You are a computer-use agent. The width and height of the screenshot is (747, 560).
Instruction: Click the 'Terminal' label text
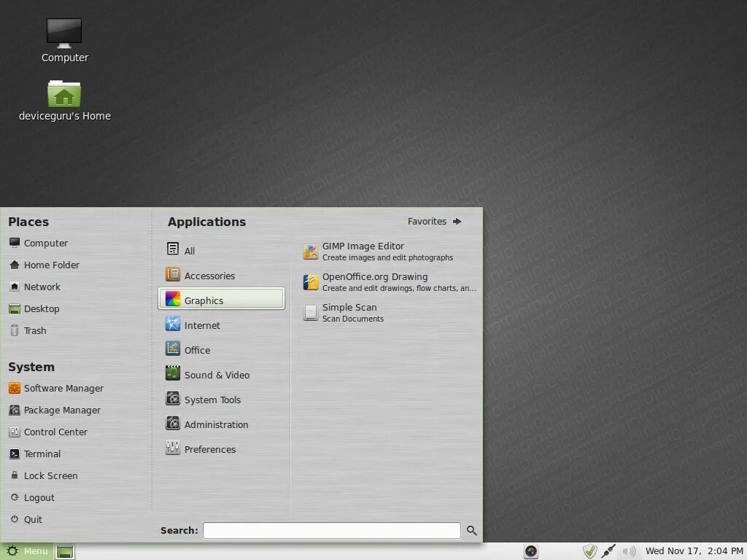pyautogui.click(x=42, y=454)
